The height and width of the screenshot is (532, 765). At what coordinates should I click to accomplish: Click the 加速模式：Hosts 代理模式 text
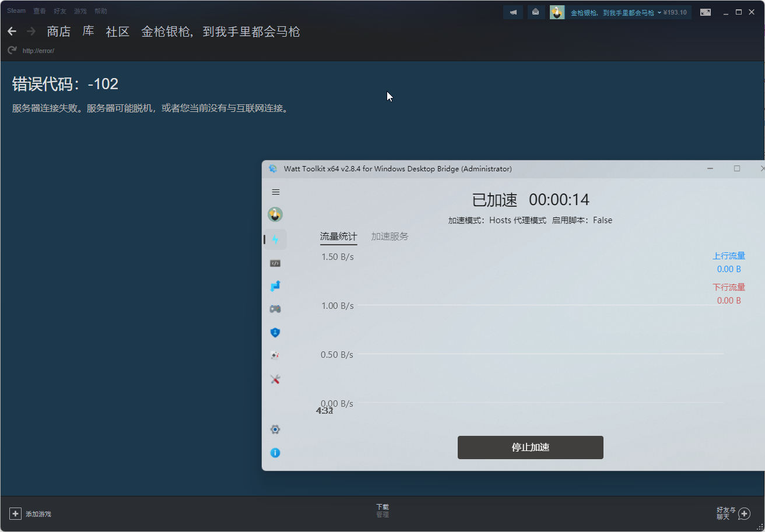497,220
